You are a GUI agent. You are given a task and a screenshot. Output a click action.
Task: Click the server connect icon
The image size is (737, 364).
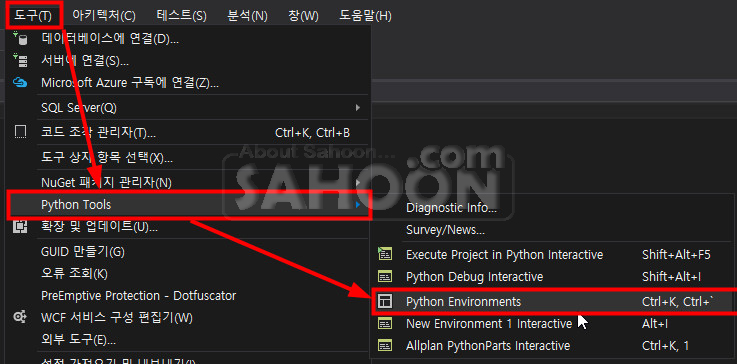tap(20, 60)
